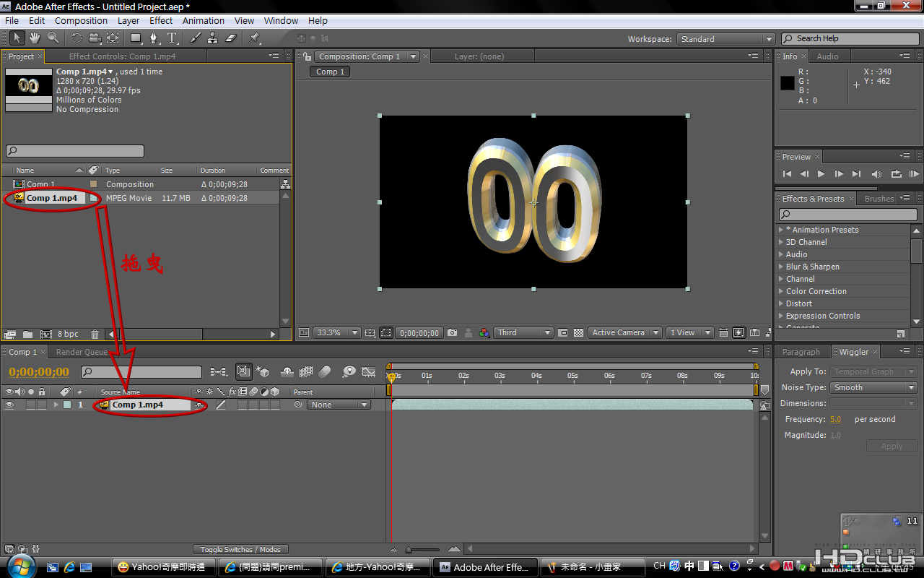Toggle transparency grid in composition viewer
The width and height of the screenshot is (924, 578).
(578, 333)
